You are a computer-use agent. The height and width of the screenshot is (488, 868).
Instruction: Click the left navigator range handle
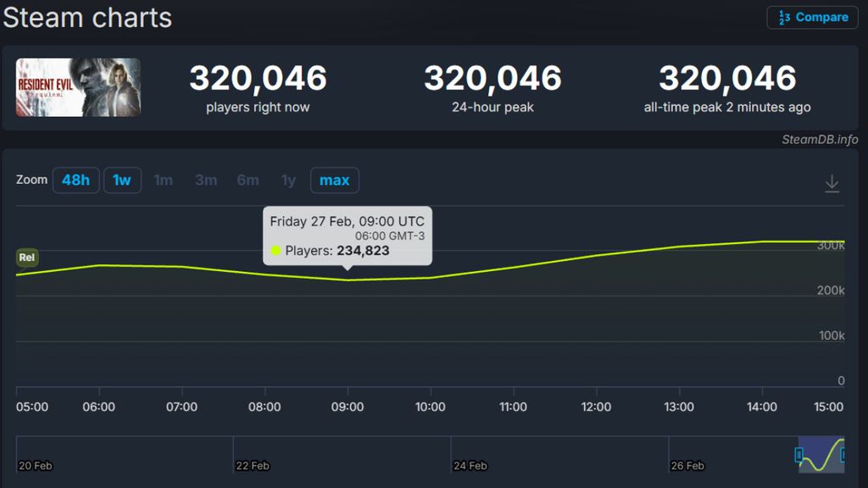798,456
